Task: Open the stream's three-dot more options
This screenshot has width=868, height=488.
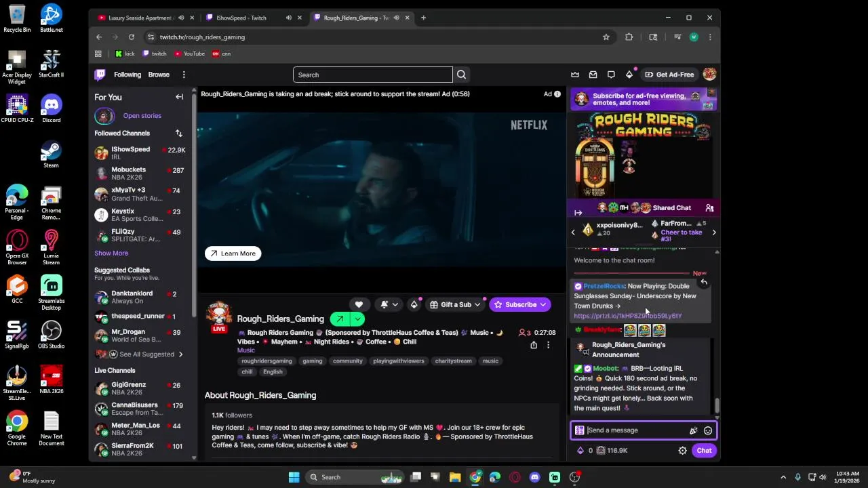Action: pyautogui.click(x=549, y=345)
